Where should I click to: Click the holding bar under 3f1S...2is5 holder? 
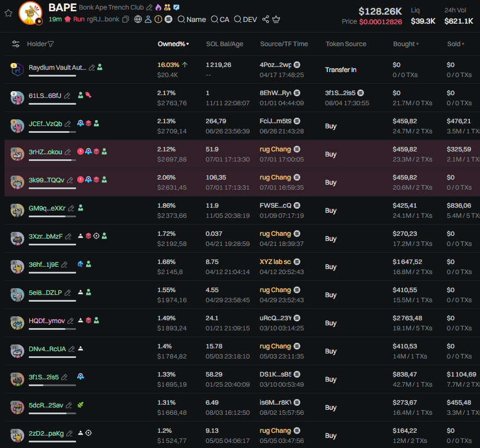click(x=52, y=386)
